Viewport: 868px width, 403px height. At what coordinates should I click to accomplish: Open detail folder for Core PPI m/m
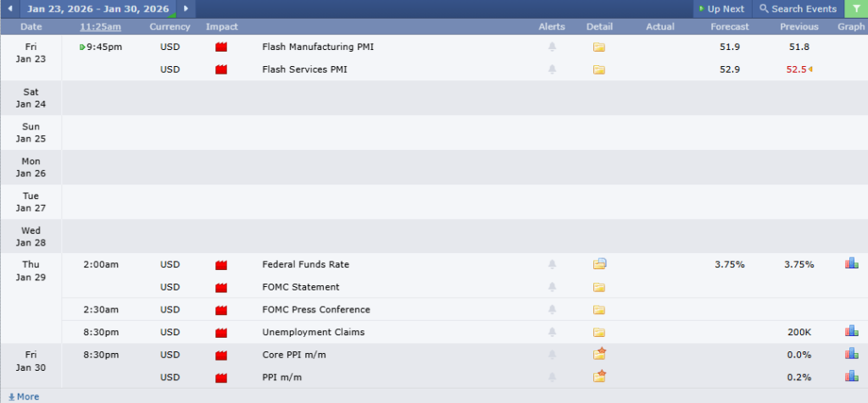[x=599, y=355]
